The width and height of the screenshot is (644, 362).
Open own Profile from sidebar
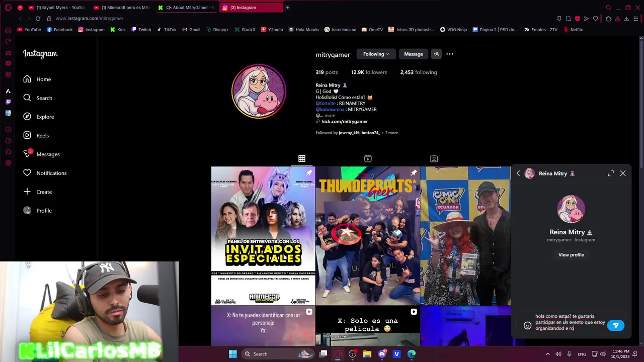[x=37, y=211]
